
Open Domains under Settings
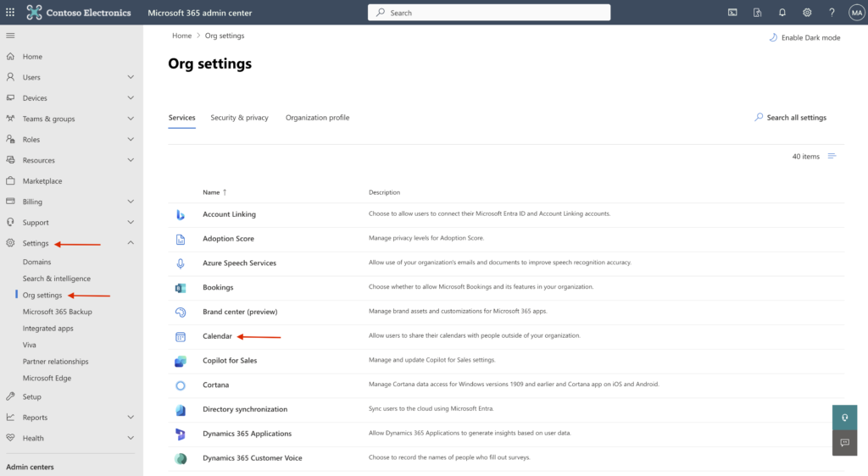click(x=37, y=263)
